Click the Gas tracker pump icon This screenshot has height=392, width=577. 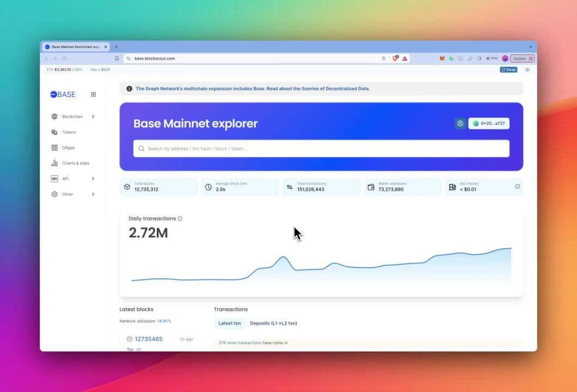pos(452,187)
